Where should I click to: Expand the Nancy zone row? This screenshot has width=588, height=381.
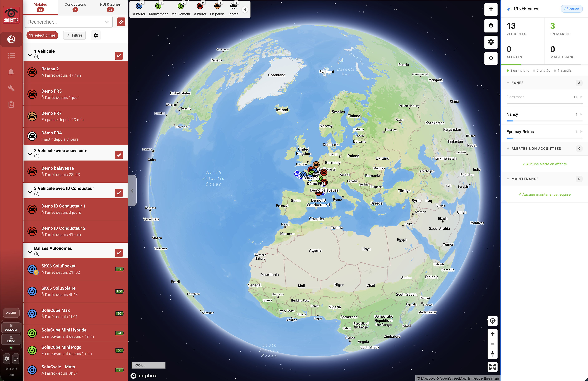[544, 115]
